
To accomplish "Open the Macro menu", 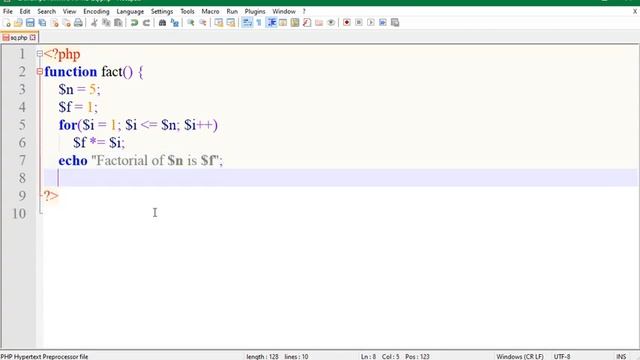I will [x=211, y=11].
